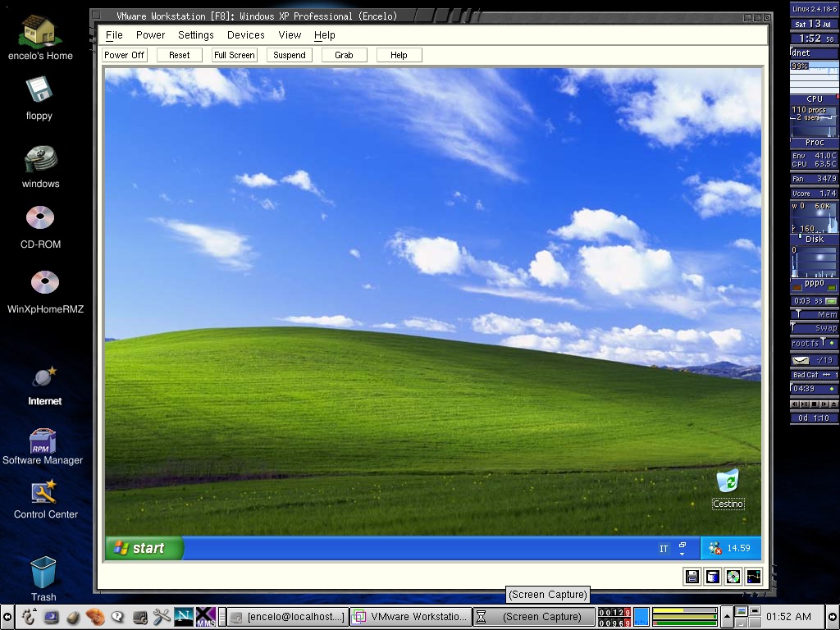840x630 pixels.
Task: Expand the task list arrow near the pager
Action: [x=727, y=617]
